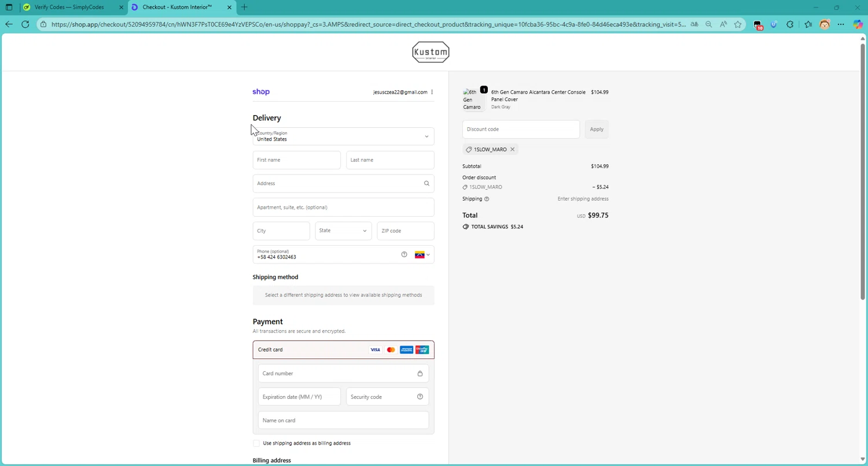The image size is (868, 466).
Task: Click the TOTAL SAVINGS $5.24 text
Action: click(x=497, y=227)
